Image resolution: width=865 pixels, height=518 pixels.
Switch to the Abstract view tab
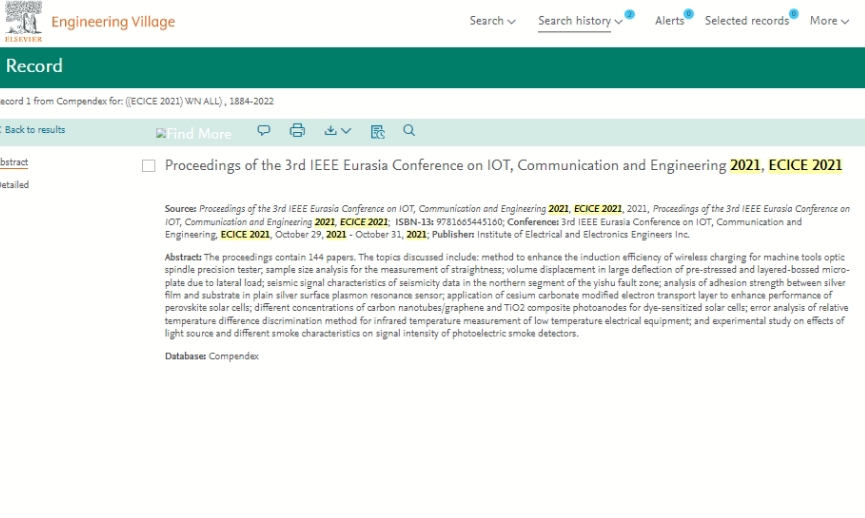coord(14,162)
